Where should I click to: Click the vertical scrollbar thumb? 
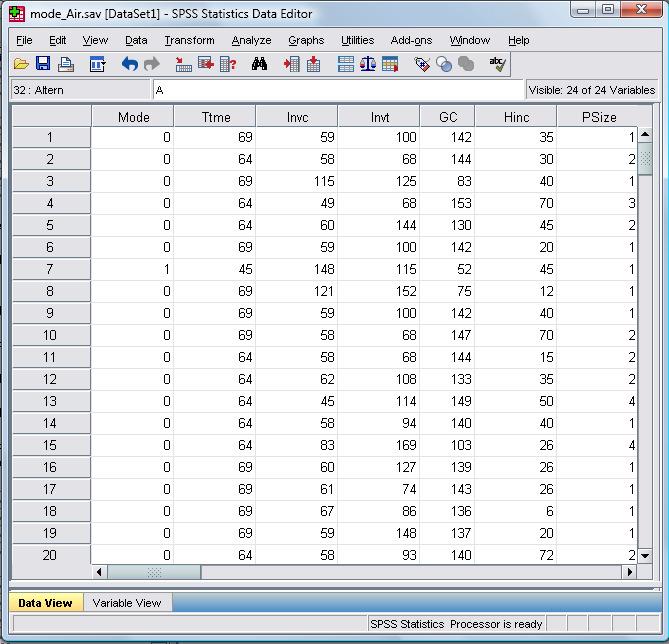(645, 159)
